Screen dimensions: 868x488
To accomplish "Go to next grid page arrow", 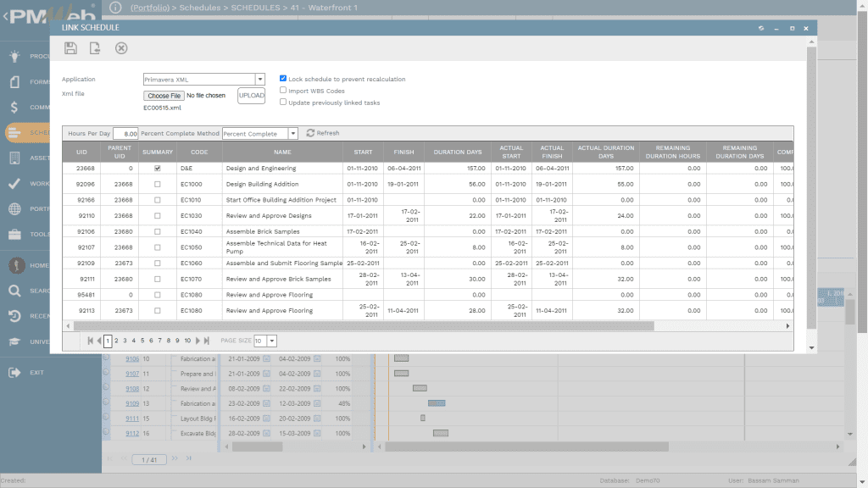I will [x=198, y=341].
